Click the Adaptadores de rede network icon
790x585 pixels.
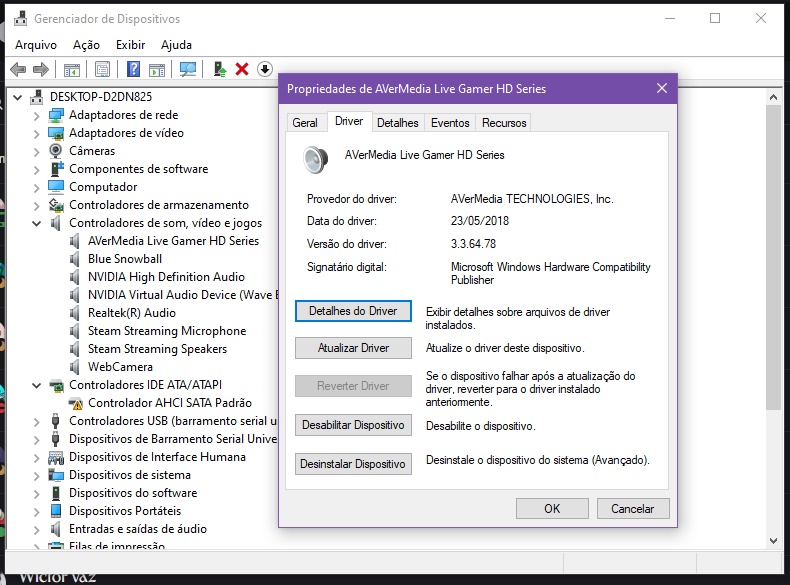pos(55,115)
